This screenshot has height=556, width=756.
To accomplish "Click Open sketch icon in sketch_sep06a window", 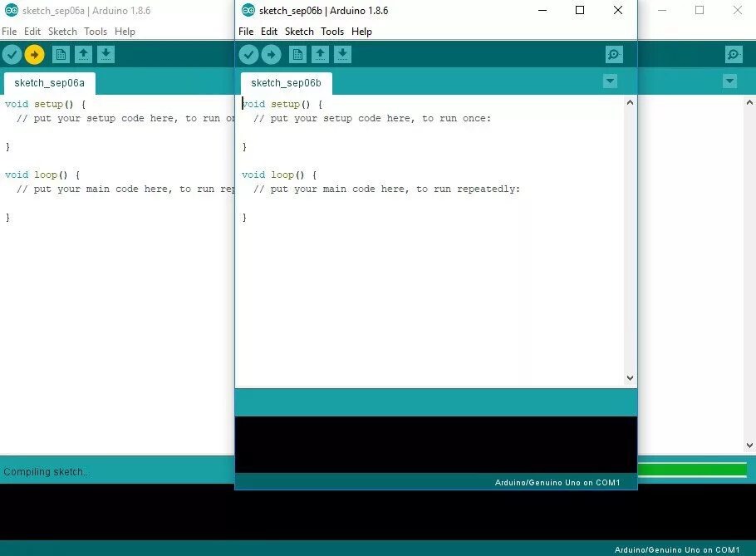I will point(83,54).
